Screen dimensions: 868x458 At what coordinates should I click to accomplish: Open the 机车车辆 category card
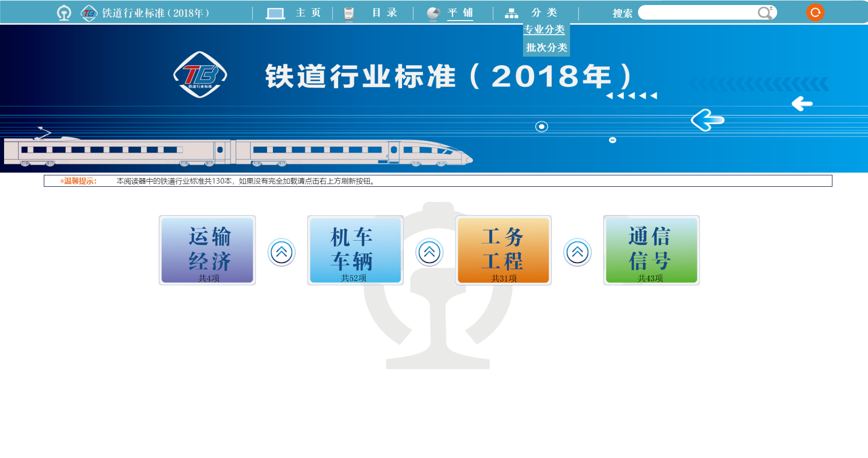coord(356,250)
